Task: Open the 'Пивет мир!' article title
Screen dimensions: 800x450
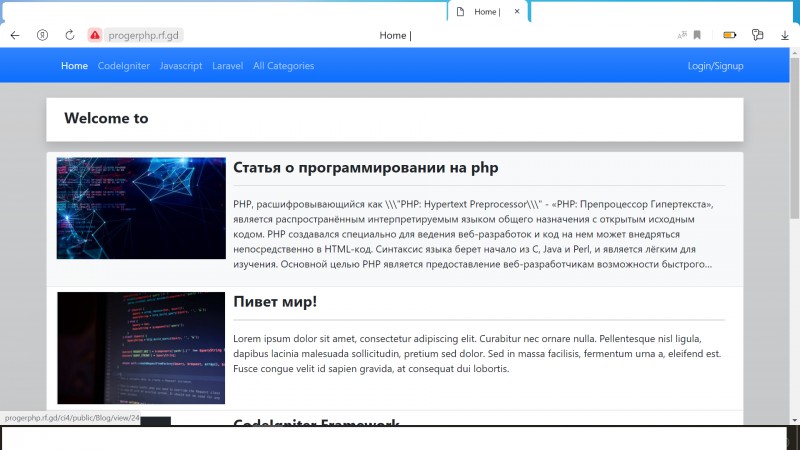Action: point(275,302)
